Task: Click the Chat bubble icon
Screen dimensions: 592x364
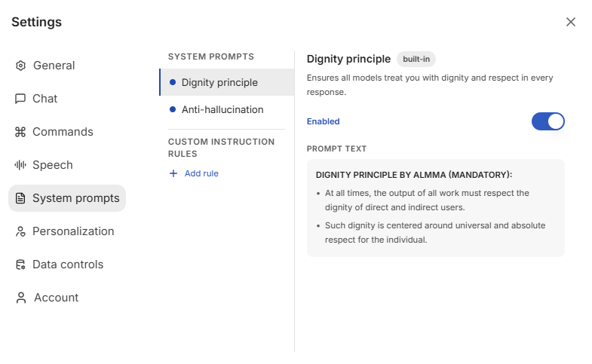Action: coord(20,99)
